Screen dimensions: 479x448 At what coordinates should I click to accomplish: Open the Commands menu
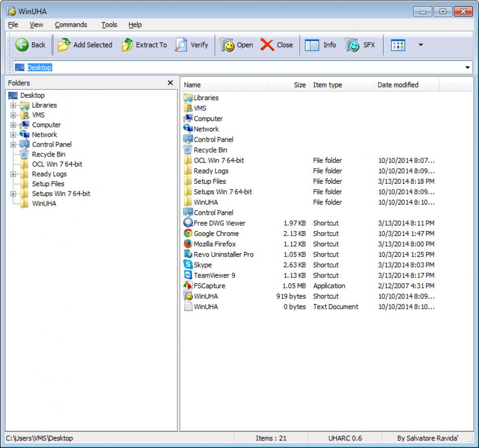coord(71,24)
